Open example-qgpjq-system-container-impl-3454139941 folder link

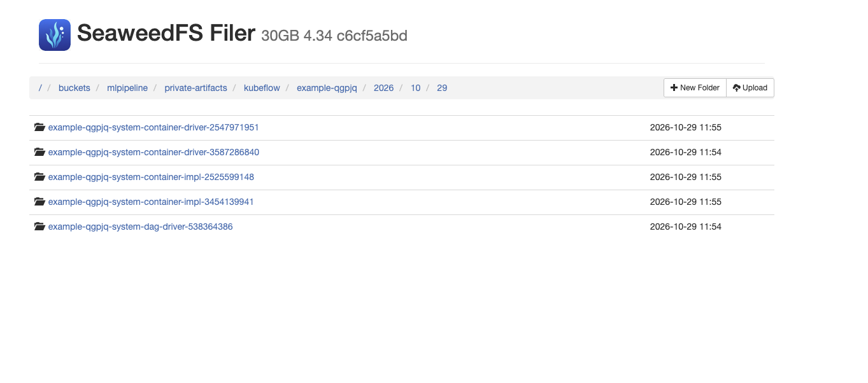pyautogui.click(x=151, y=202)
